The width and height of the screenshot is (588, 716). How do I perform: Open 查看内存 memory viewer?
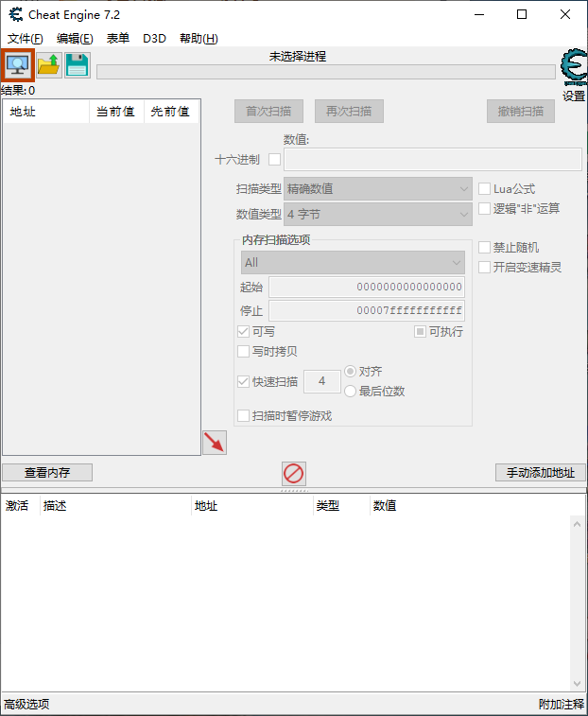47,472
